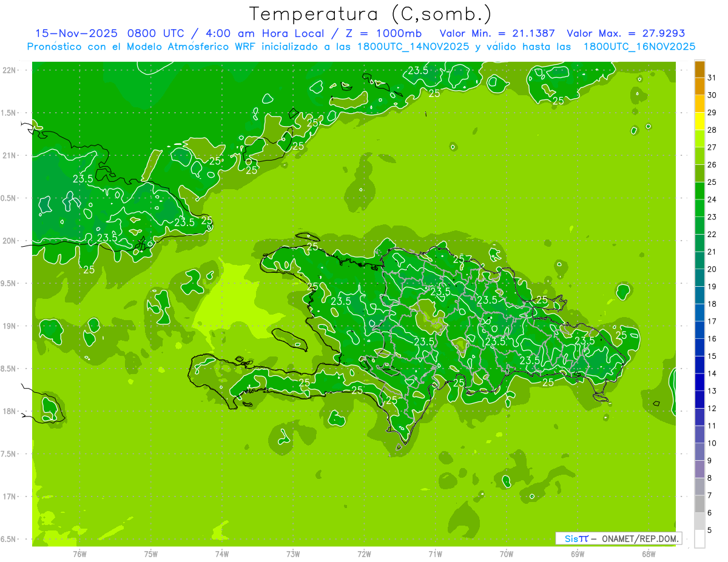Click the "75W" longitude axis label
728x562 pixels.
[x=151, y=554]
